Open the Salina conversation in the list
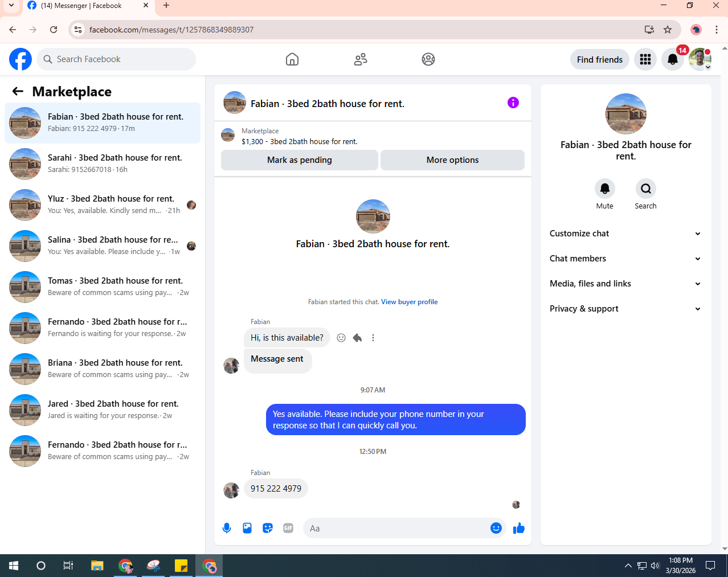The height and width of the screenshot is (577, 728). [x=103, y=246]
